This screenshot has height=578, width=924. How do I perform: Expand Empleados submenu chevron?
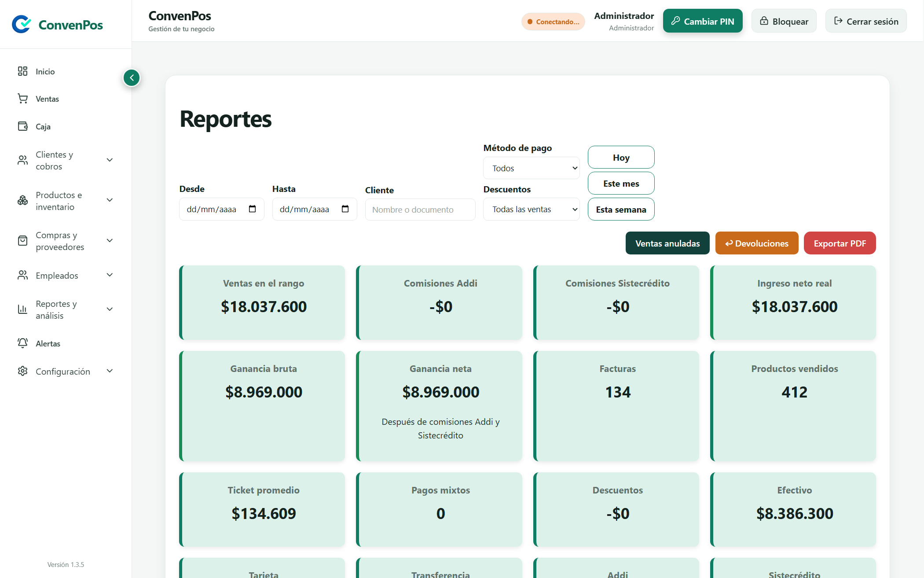[x=110, y=275]
